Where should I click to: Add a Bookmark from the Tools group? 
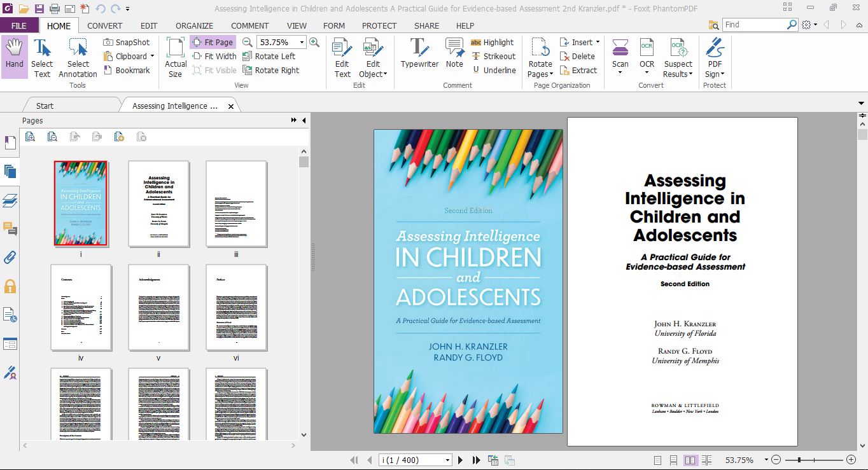point(127,70)
